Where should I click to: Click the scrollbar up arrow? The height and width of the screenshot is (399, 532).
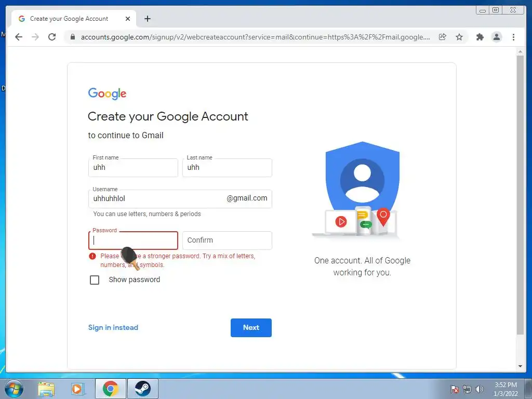520,51
